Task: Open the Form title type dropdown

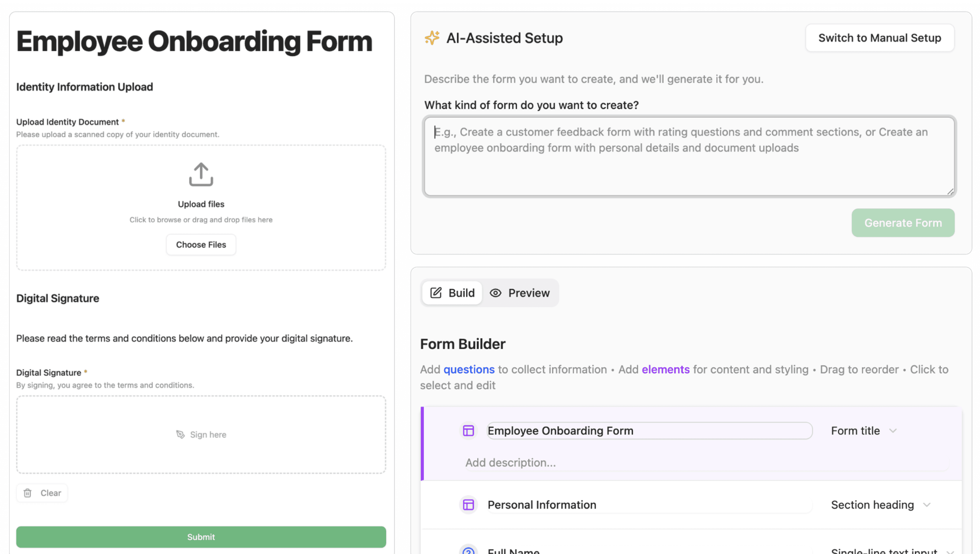Action: (x=864, y=431)
